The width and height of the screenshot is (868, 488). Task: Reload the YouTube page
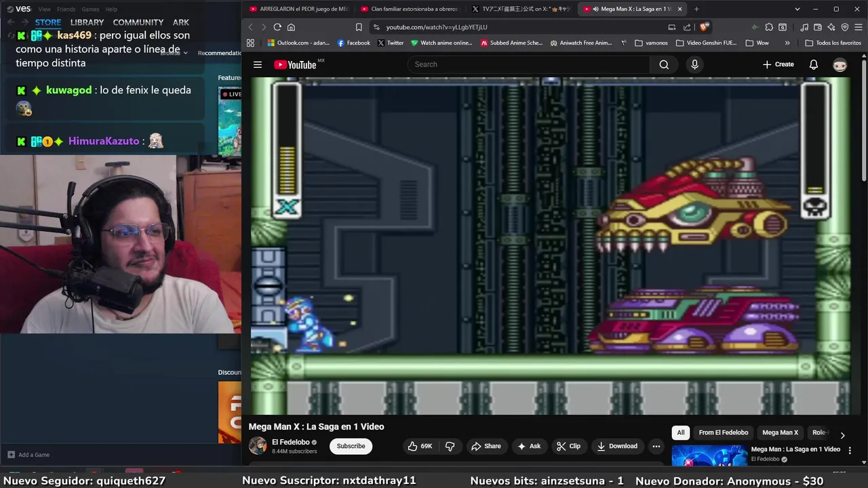pyautogui.click(x=277, y=27)
